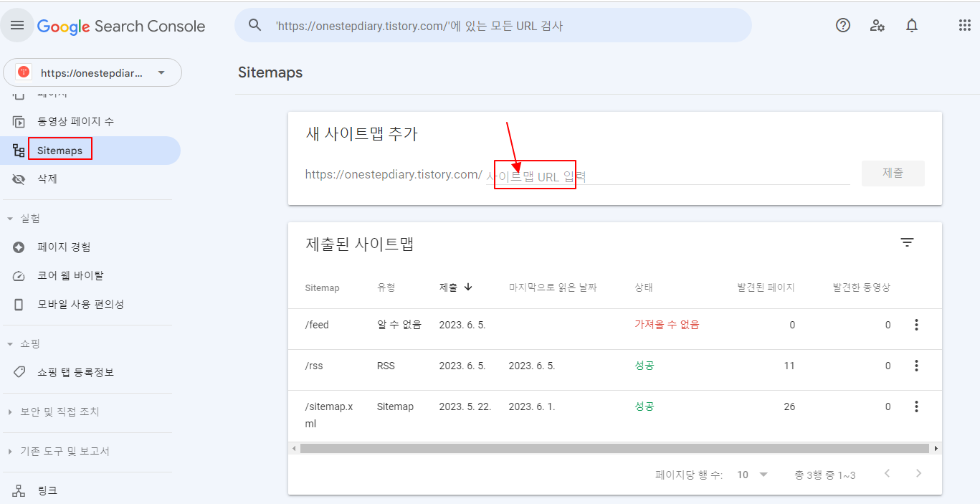Screen dimensions: 980x504
Task: Click the 발견한 동영상 column header
Action: point(861,287)
